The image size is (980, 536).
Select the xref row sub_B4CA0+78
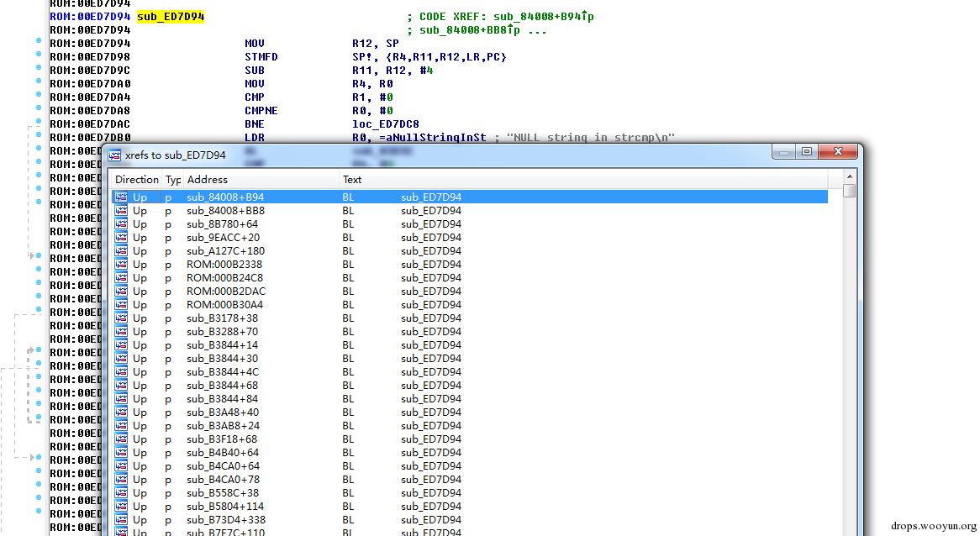pos(470,479)
